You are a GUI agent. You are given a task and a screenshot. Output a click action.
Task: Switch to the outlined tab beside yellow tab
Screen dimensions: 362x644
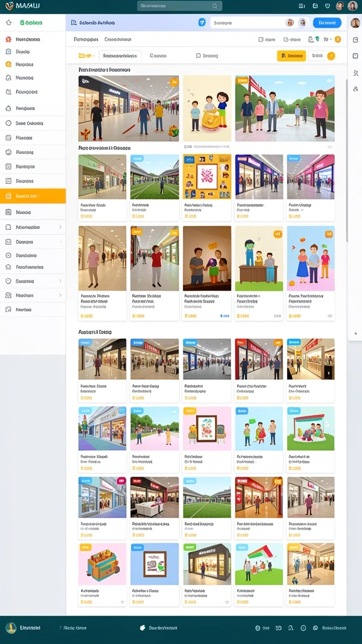pos(120,56)
